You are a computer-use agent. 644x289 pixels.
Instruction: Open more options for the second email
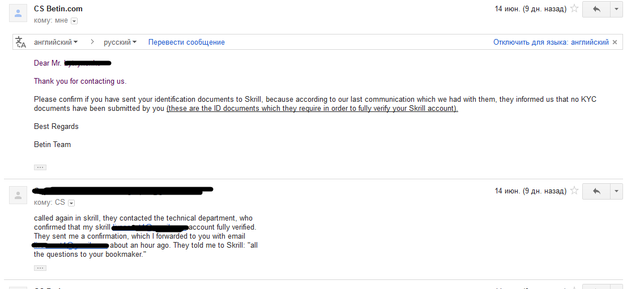[x=616, y=191]
